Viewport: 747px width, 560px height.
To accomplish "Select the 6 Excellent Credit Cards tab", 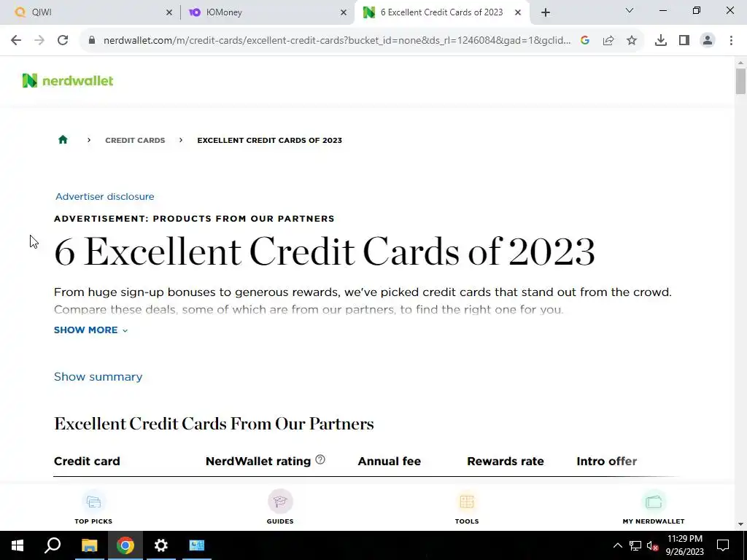I will click(x=441, y=12).
